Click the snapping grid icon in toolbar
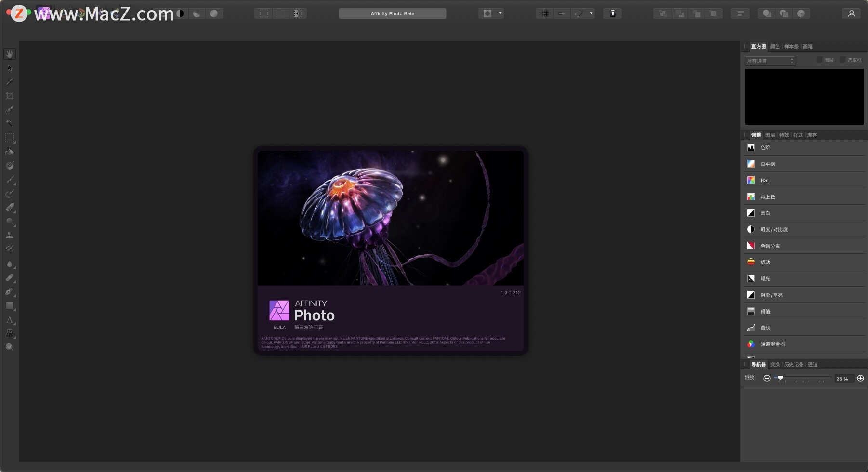868x472 pixels. 545,13
